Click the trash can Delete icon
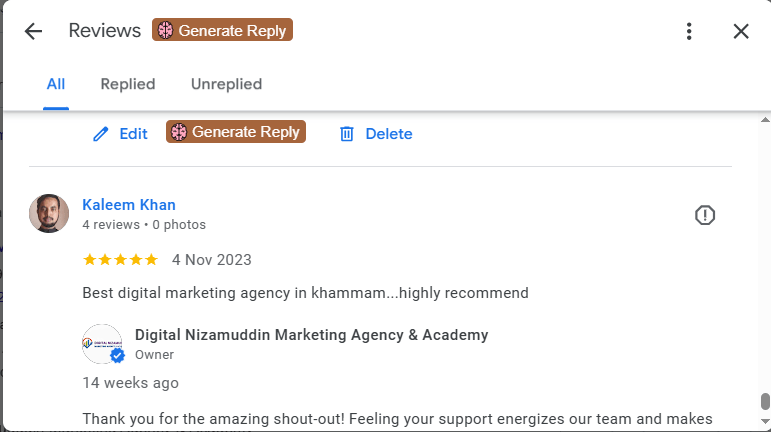The width and height of the screenshot is (771, 432). tap(347, 134)
